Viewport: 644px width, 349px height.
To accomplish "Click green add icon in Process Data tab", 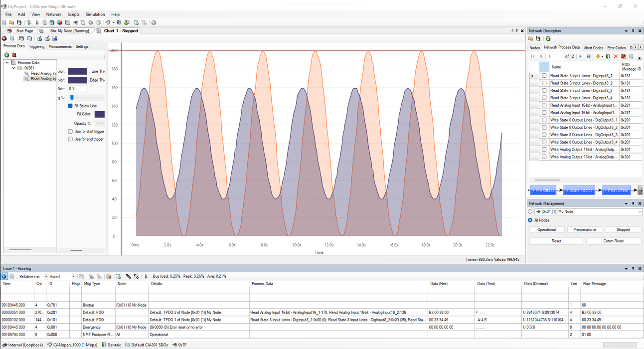I will coord(6,55).
